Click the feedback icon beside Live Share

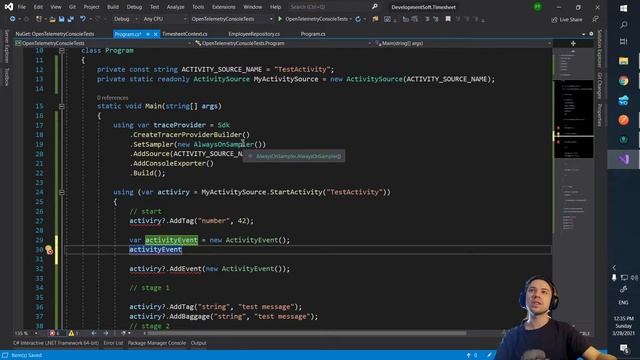[x=596, y=19]
